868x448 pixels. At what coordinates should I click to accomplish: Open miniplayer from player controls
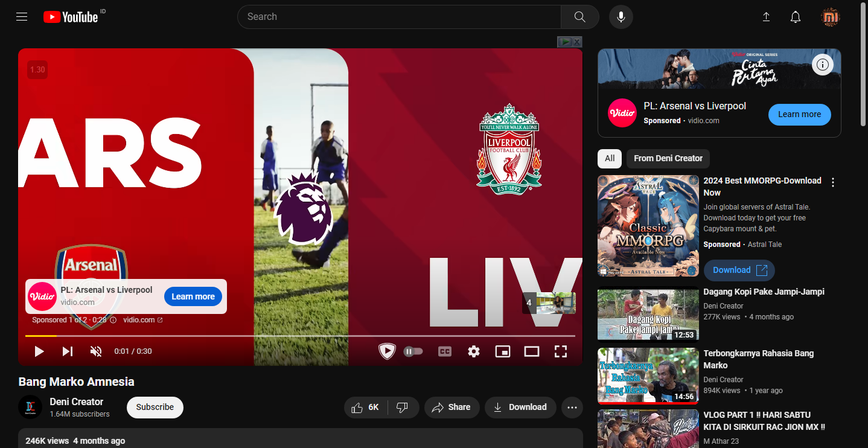click(502, 351)
